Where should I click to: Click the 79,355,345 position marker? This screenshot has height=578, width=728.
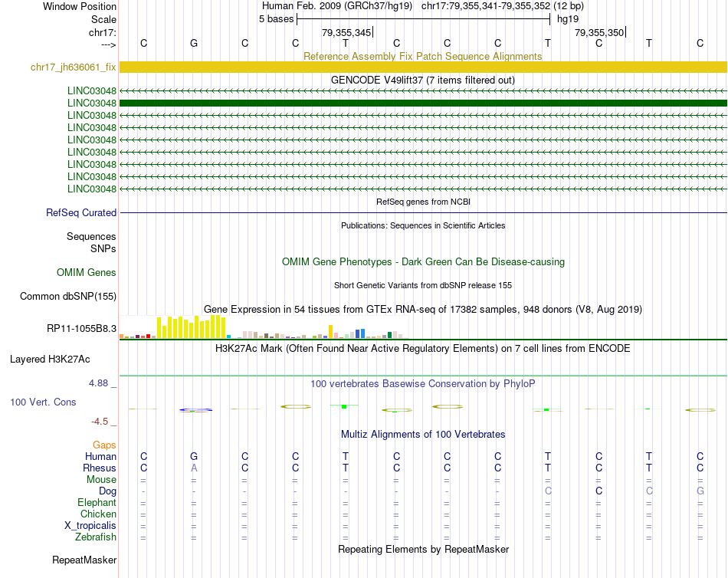pos(347,32)
